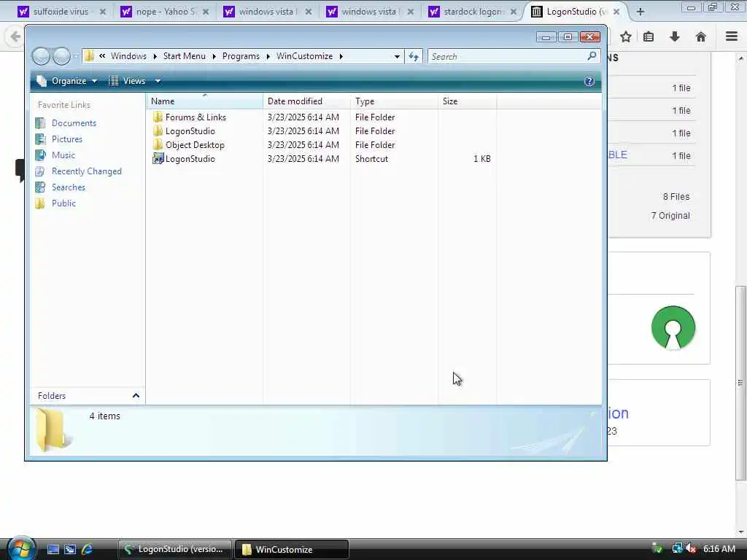Click the browser home icon
The height and width of the screenshot is (560, 747).
[701, 36]
